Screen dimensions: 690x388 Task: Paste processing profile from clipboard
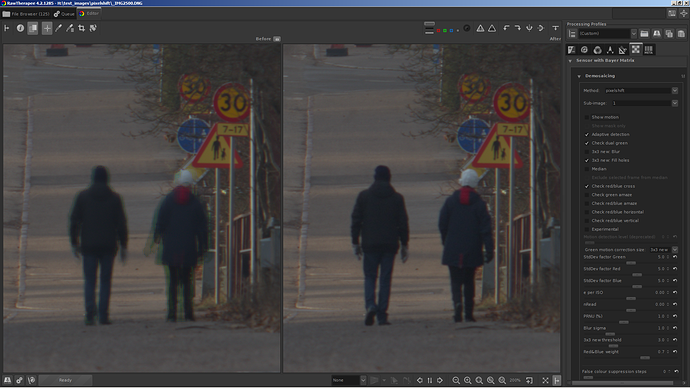click(x=681, y=34)
